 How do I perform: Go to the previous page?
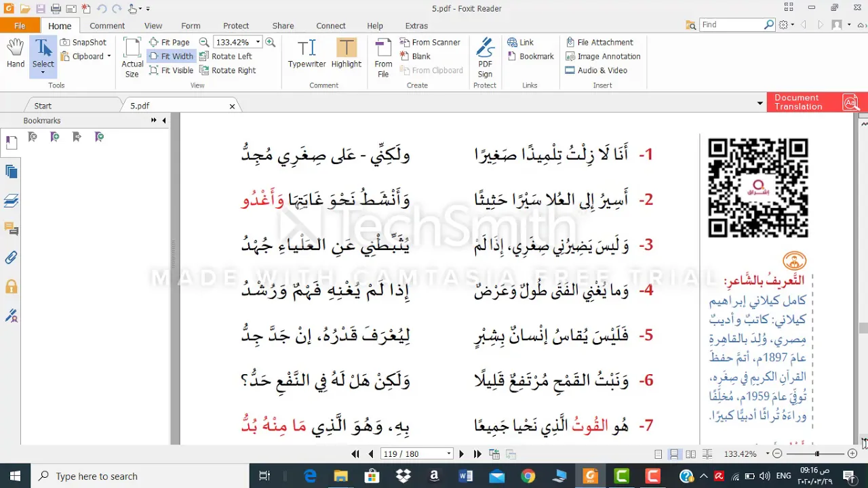(x=370, y=453)
